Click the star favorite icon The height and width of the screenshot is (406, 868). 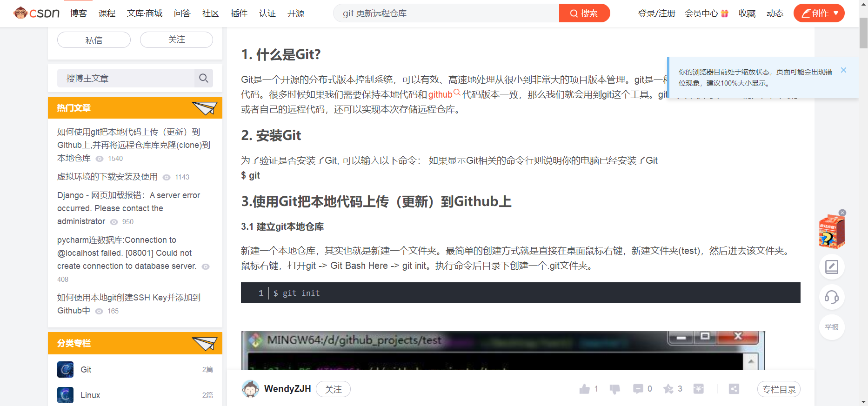(x=668, y=389)
